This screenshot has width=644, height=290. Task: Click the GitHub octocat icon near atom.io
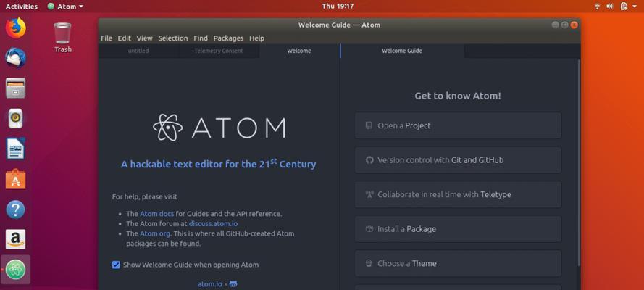pyautogui.click(x=233, y=284)
